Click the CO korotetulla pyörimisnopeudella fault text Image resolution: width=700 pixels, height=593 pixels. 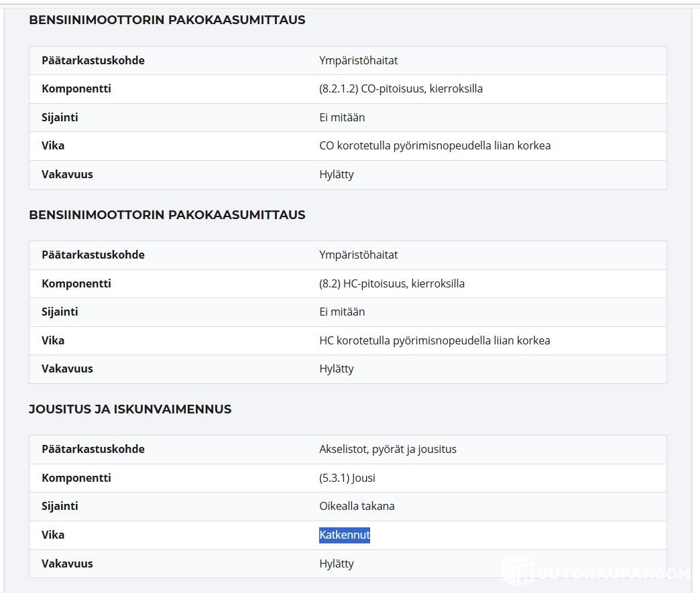coord(434,145)
